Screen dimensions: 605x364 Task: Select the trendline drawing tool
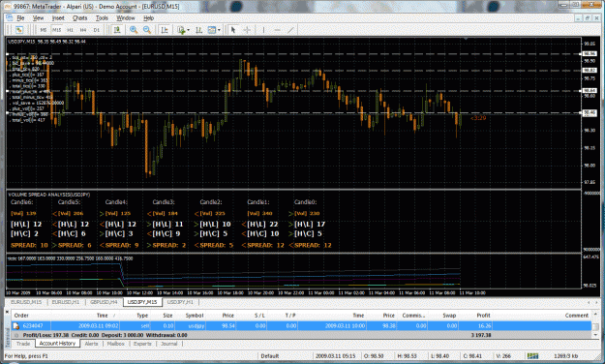click(290, 30)
